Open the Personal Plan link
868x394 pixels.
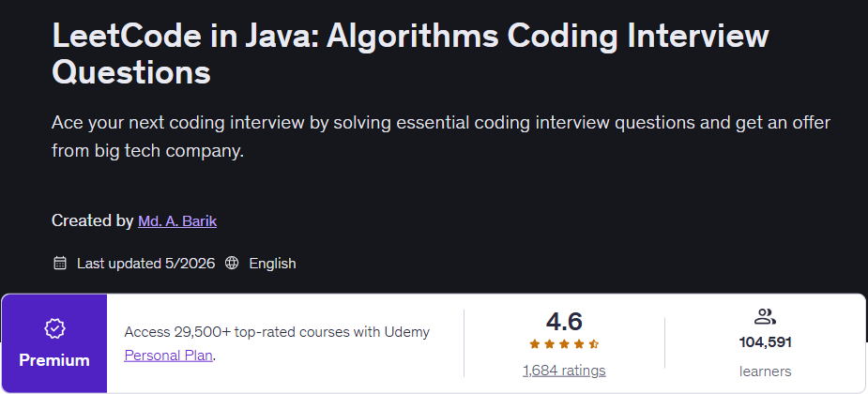pyautogui.click(x=168, y=356)
